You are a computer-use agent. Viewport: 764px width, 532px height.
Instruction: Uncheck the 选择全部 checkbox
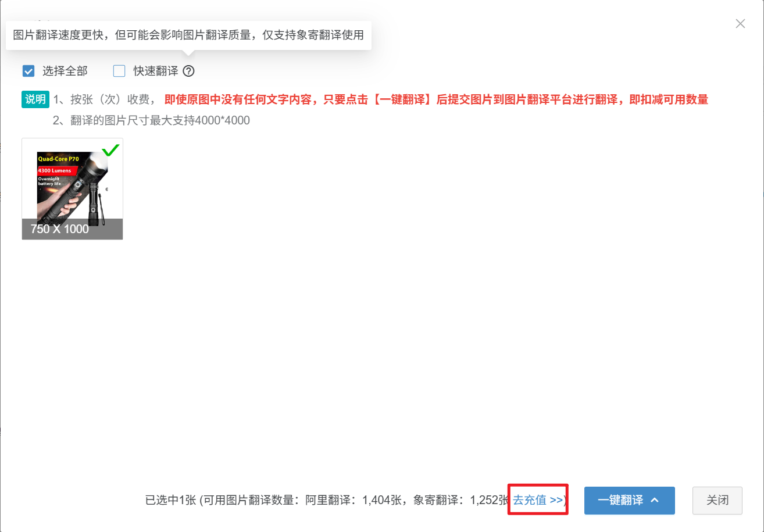tap(28, 72)
